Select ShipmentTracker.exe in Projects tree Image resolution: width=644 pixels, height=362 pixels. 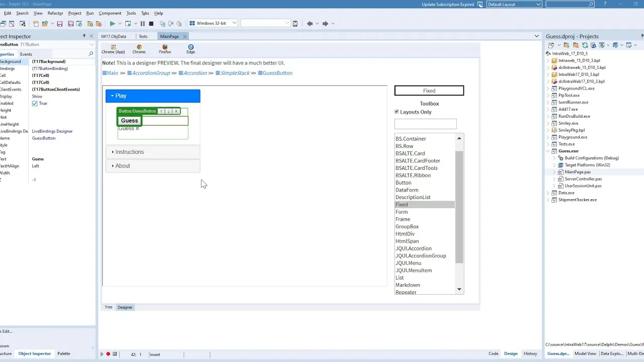click(x=578, y=200)
